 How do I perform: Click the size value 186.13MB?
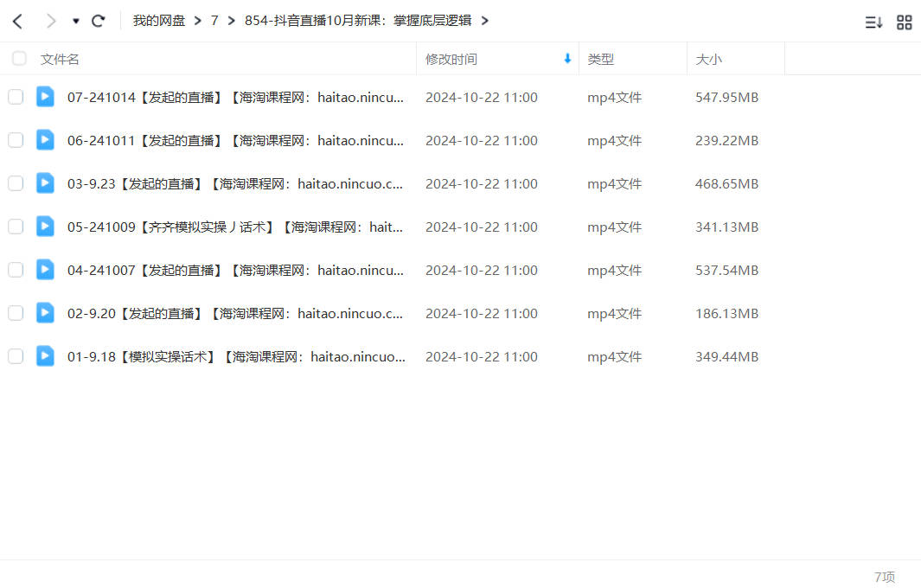pos(726,314)
